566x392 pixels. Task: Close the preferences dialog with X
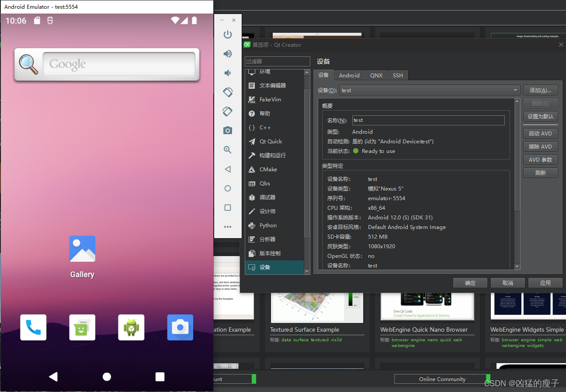coord(561,45)
